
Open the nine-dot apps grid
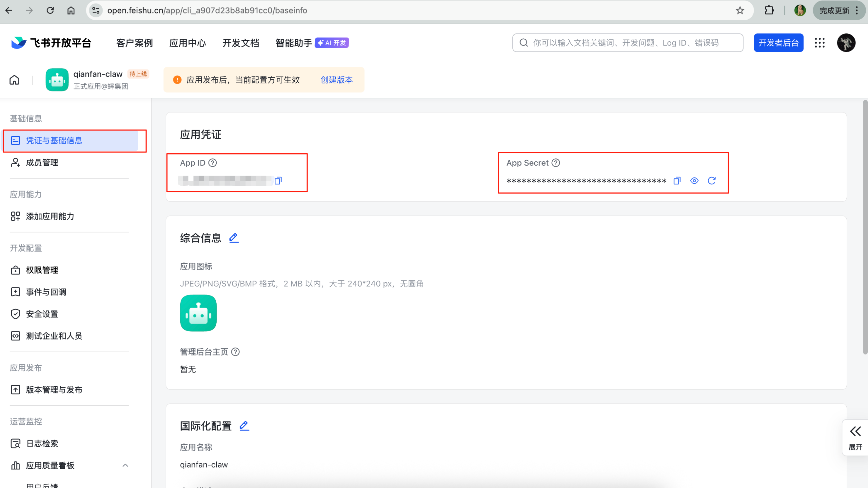pos(819,43)
